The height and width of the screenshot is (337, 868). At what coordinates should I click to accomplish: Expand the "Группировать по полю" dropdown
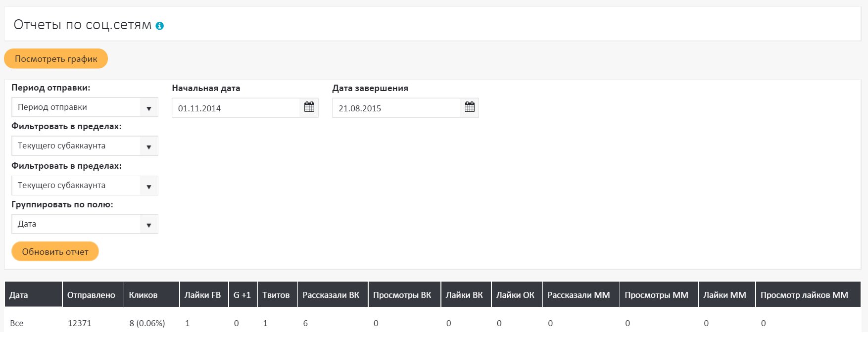(85, 224)
